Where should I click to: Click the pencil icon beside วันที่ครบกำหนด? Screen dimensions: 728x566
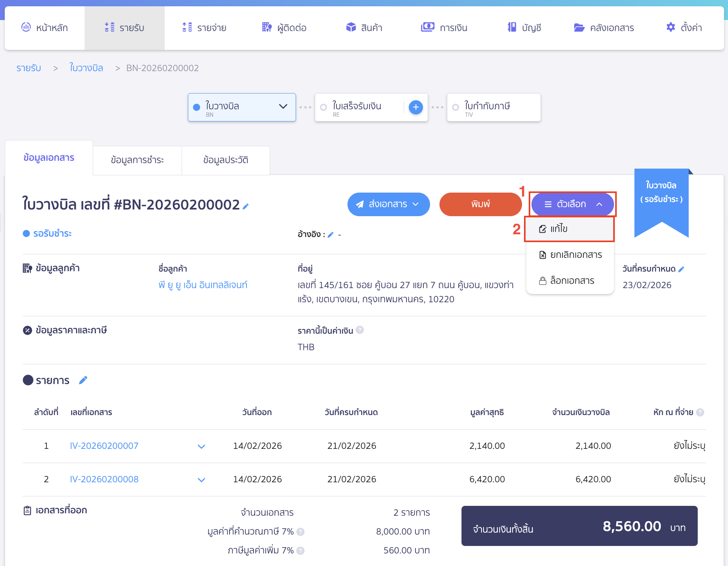click(x=681, y=269)
